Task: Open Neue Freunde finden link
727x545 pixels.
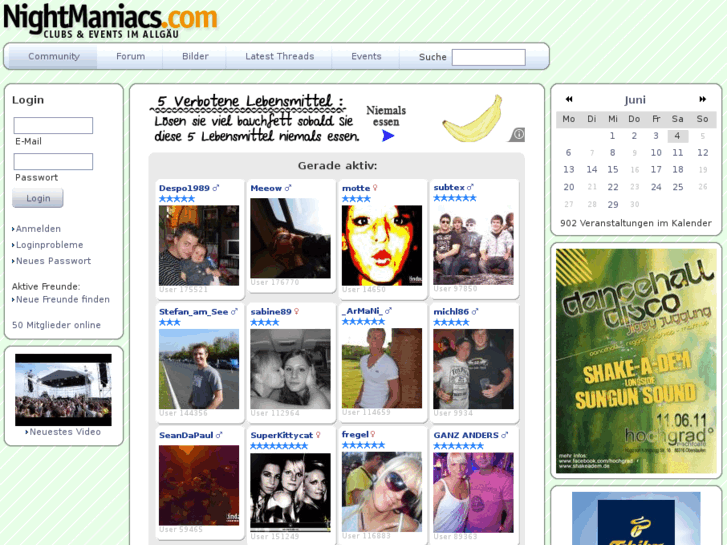Action: tap(63, 299)
